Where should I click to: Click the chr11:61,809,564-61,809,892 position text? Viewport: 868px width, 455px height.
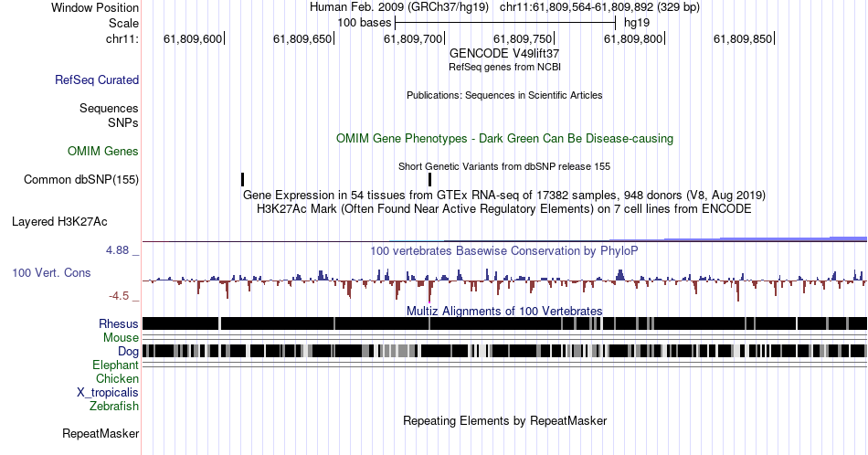pyautogui.click(x=599, y=7)
